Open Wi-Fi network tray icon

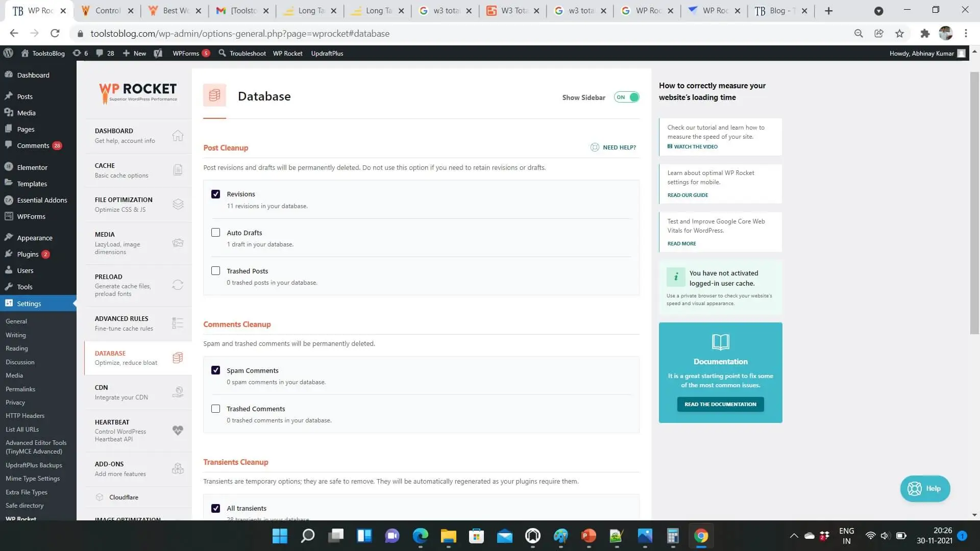871,536
